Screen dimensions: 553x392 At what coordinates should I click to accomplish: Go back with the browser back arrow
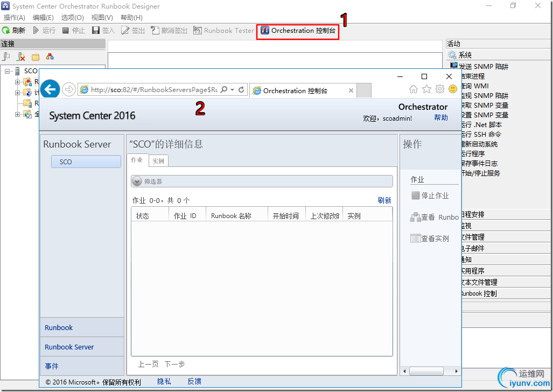click(x=50, y=89)
